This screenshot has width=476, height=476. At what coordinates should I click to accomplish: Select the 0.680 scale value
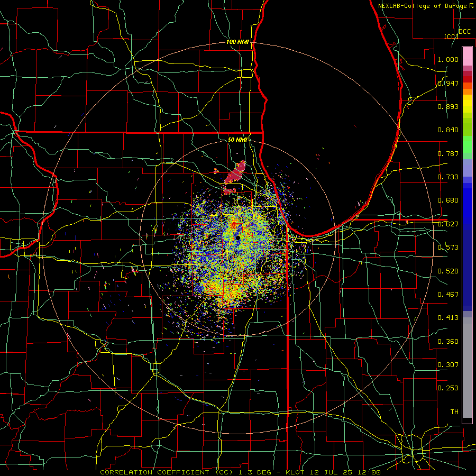(x=448, y=200)
